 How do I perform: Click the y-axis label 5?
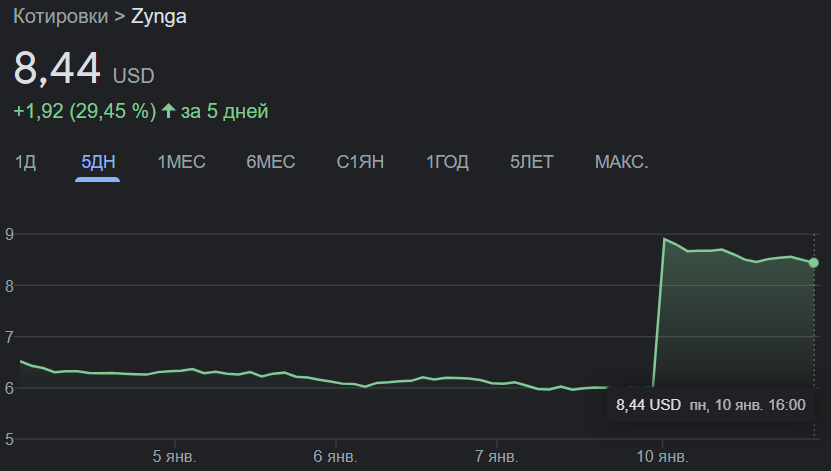coord(9,440)
